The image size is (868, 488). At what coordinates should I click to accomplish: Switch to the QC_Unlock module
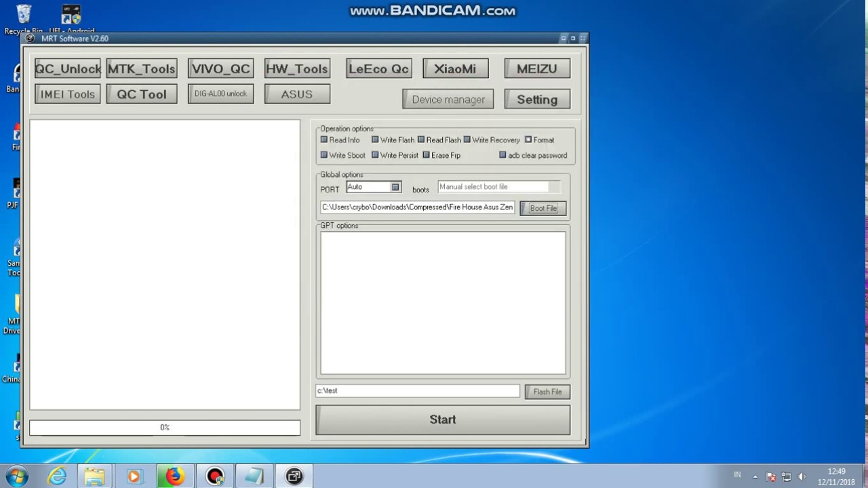[x=68, y=68]
